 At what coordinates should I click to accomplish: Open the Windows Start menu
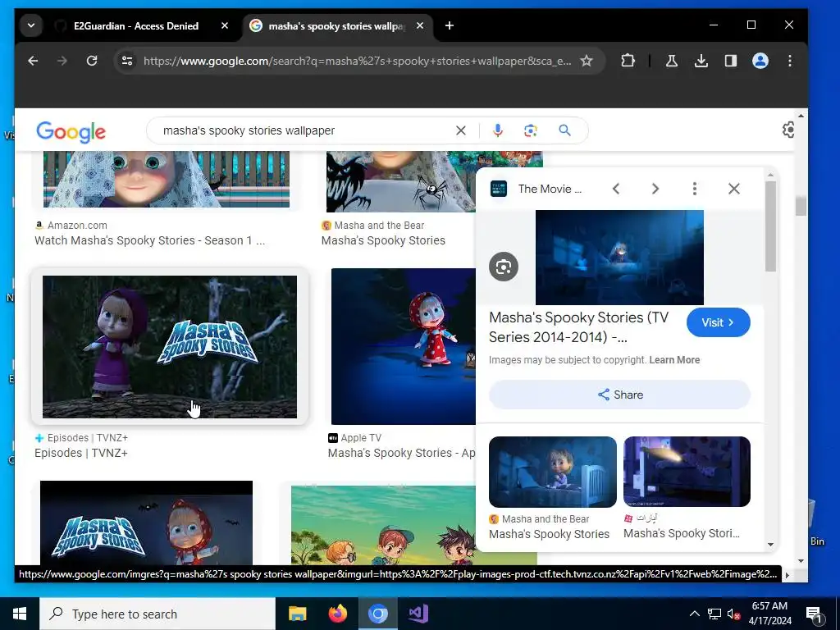click(20, 614)
